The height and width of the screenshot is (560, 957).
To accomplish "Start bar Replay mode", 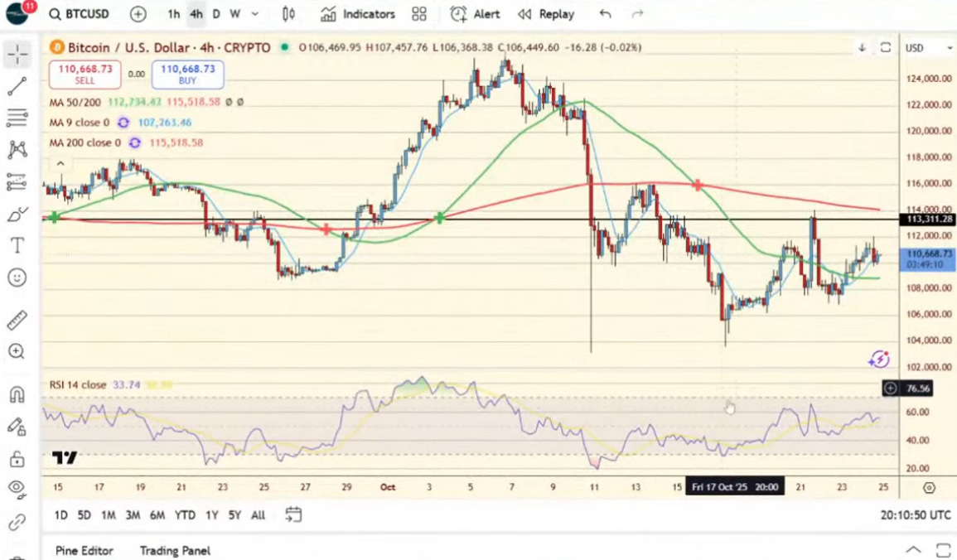I will pyautogui.click(x=546, y=13).
